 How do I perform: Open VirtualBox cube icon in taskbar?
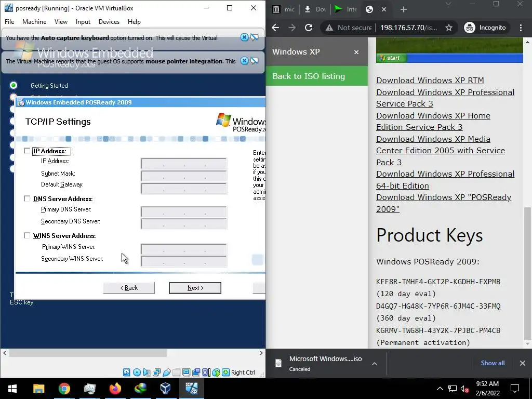[x=166, y=389]
